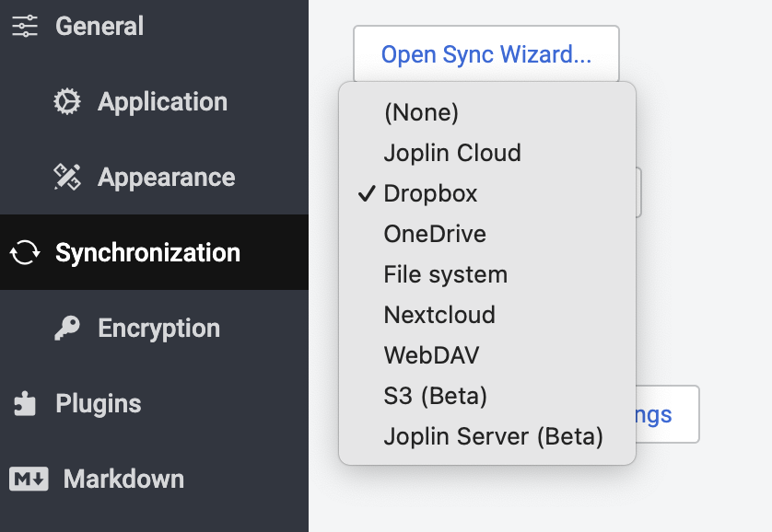Select S3 (Beta) option
772x532 pixels.
(435, 396)
